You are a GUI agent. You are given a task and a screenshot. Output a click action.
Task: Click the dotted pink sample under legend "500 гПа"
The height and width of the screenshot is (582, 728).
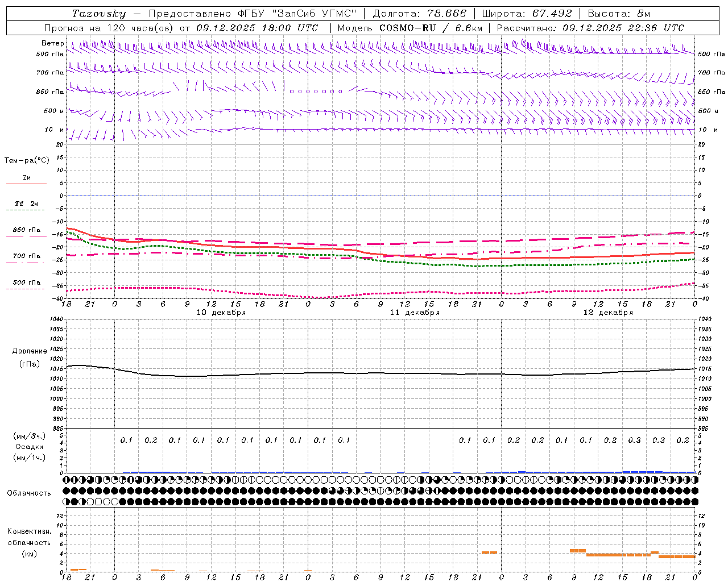pyautogui.click(x=26, y=289)
